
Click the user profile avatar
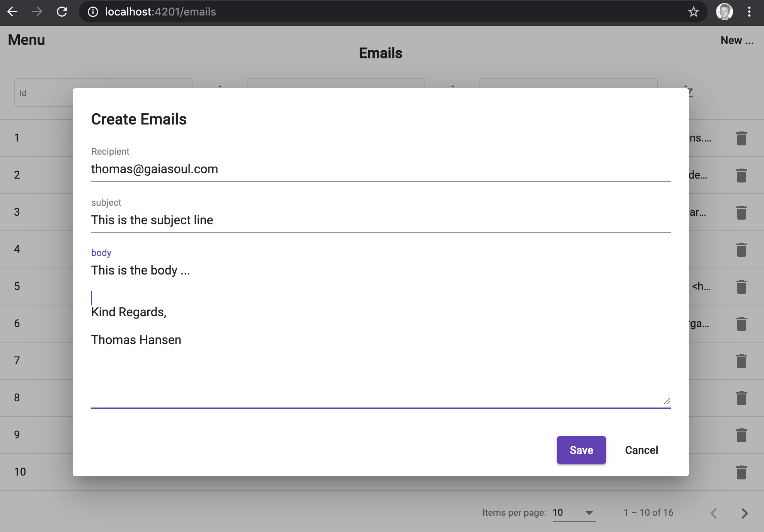[x=724, y=12]
